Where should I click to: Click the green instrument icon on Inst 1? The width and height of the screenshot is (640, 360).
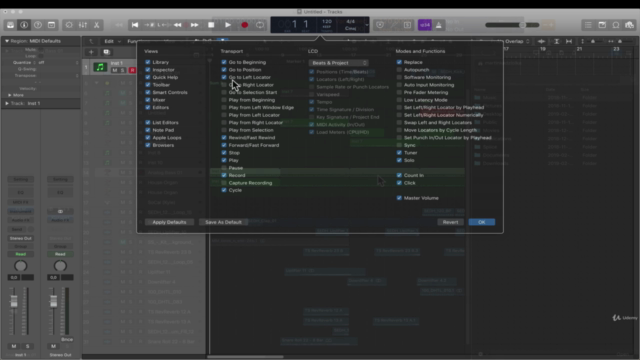100,67
